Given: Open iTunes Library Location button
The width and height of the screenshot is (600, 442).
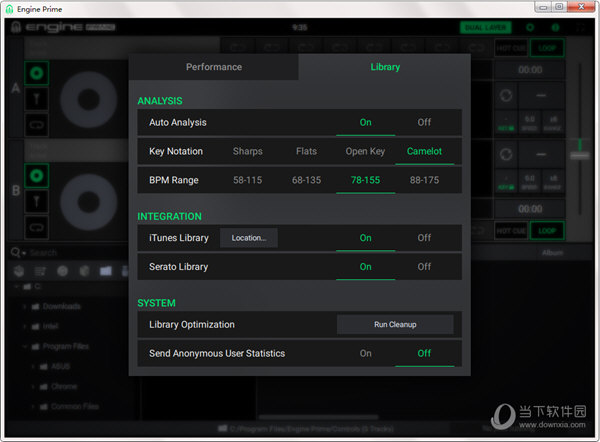Looking at the screenshot, I should [249, 238].
